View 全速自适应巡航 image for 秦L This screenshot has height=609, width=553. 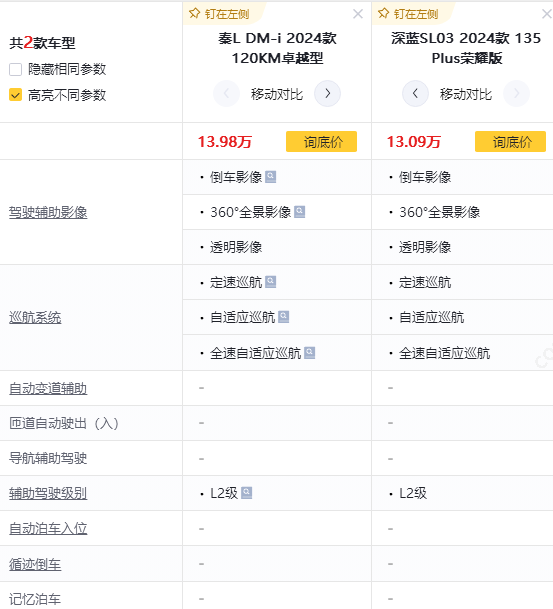click(x=310, y=353)
